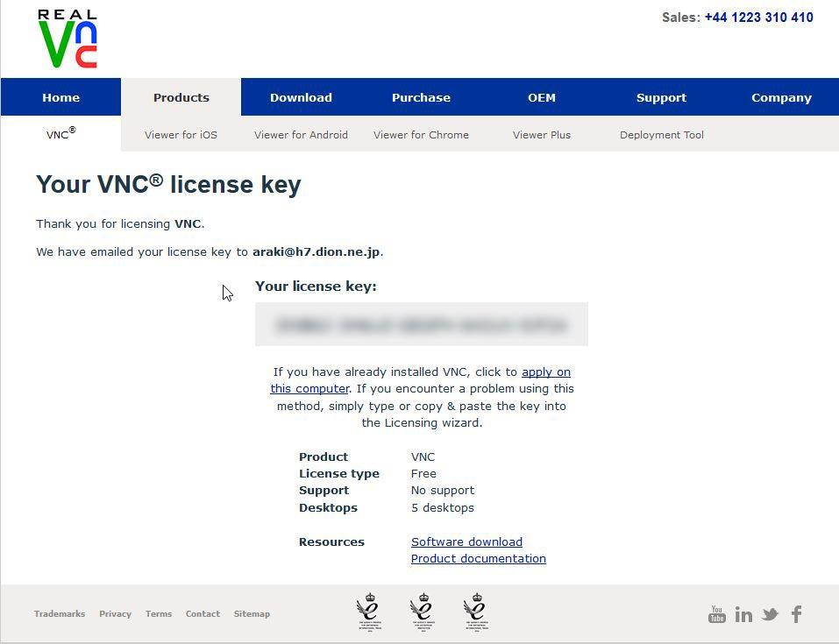Screen dimensions: 839x644
Task: Open the Facebook social icon
Action: tap(797, 614)
